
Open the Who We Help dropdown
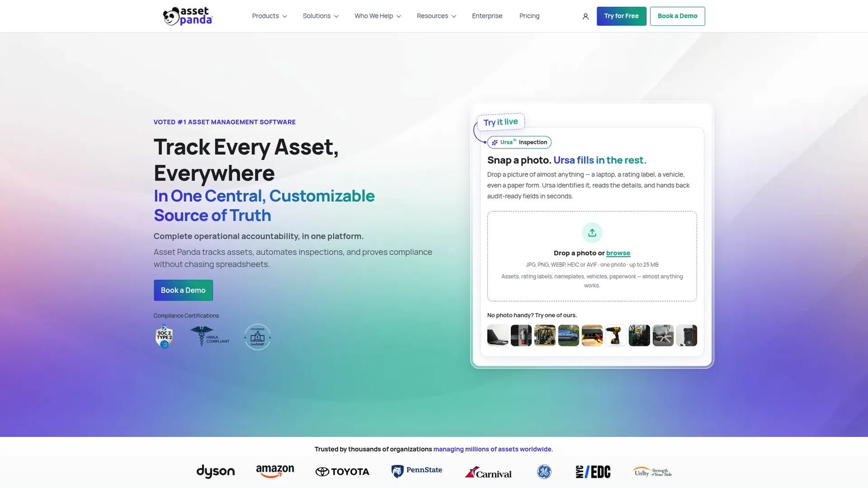378,16
